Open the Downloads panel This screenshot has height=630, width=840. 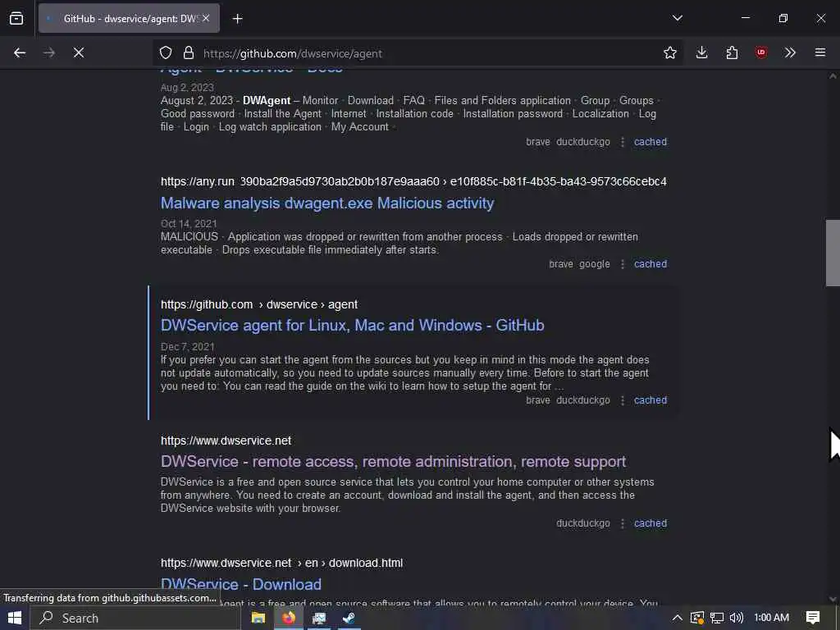pos(702,52)
